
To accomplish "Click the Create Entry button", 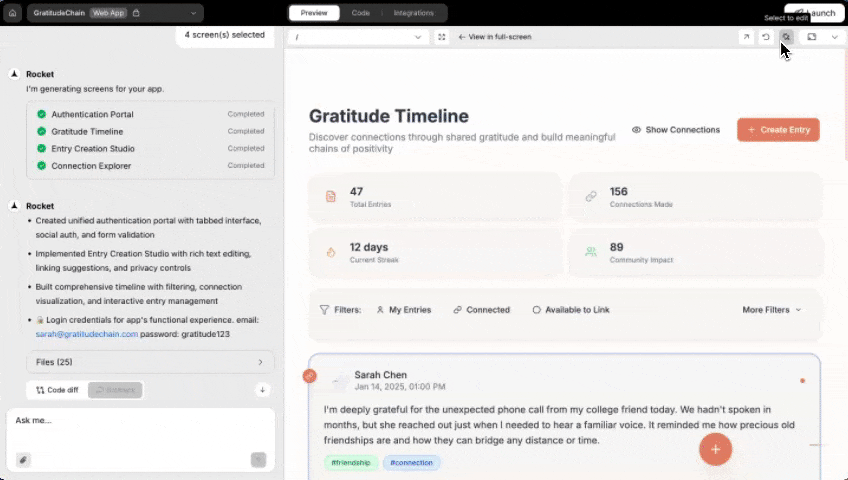I will (778, 130).
